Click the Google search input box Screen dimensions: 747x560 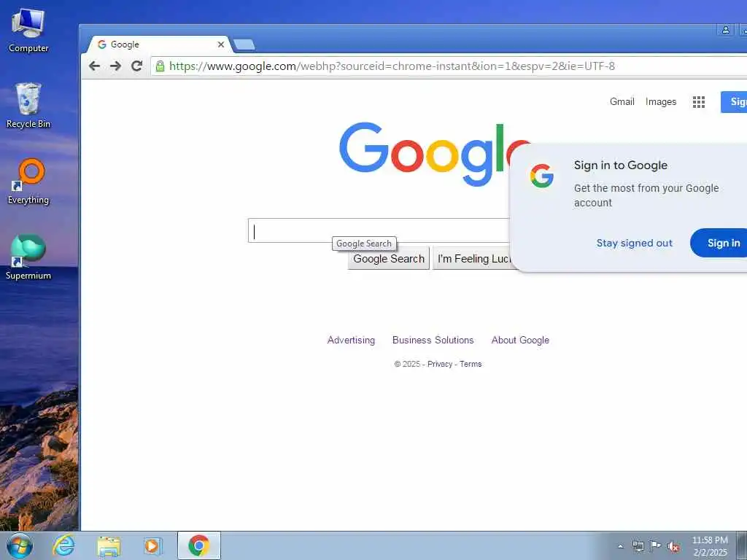click(379, 230)
